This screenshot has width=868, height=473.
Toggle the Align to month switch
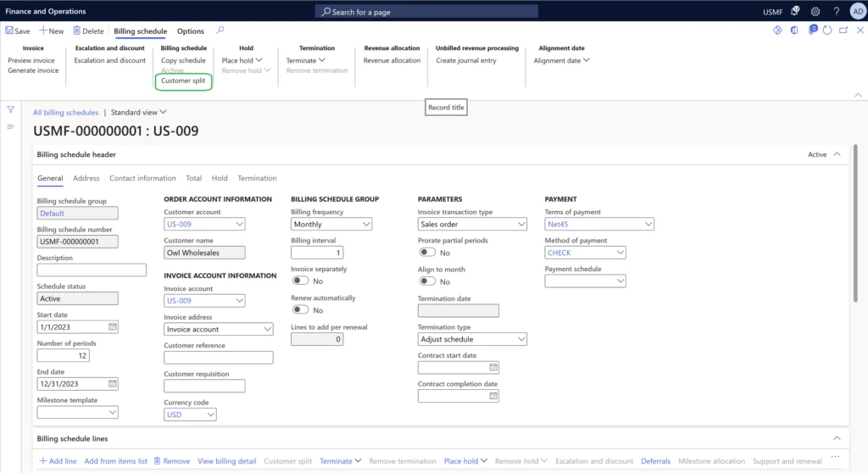click(x=427, y=281)
